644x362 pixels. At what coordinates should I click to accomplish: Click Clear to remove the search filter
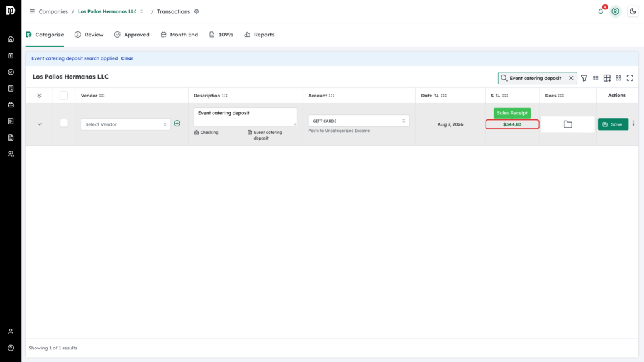(x=127, y=58)
